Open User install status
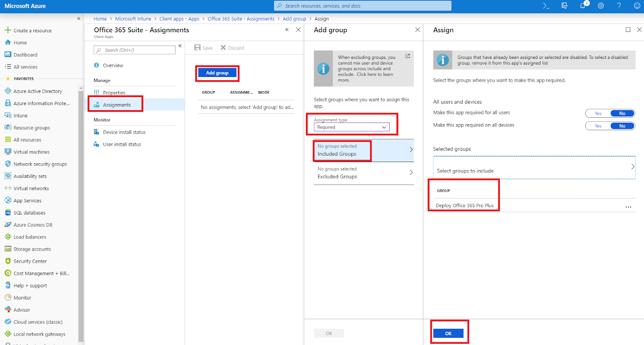The width and height of the screenshot is (644, 345). tap(122, 144)
